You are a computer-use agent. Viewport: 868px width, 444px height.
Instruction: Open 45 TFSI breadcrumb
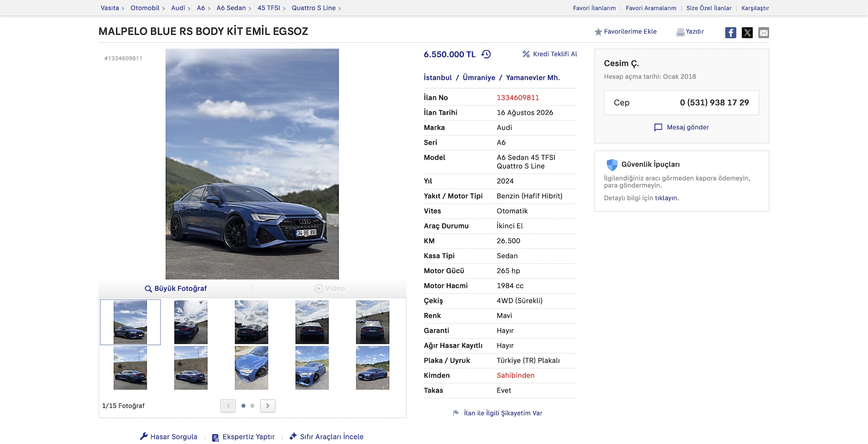(269, 8)
